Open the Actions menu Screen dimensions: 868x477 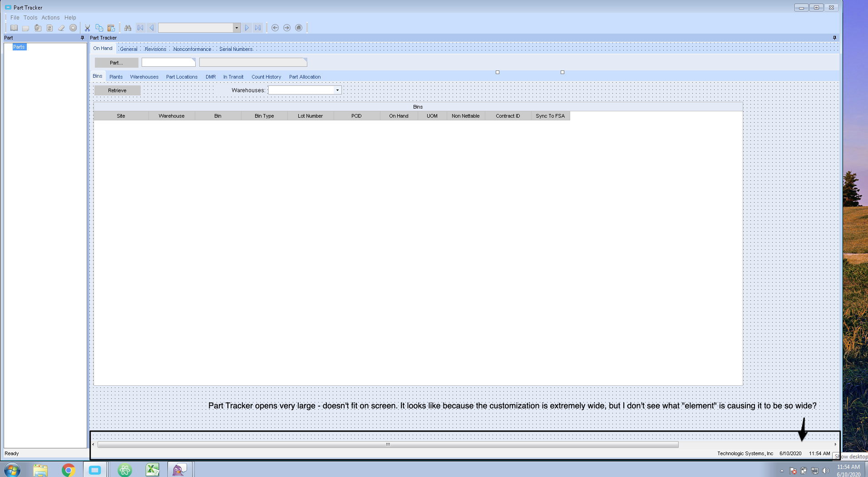pos(51,18)
